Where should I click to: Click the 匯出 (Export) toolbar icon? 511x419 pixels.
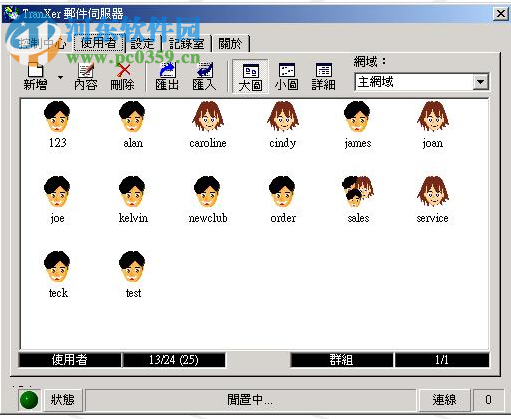pyautogui.click(x=167, y=77)
